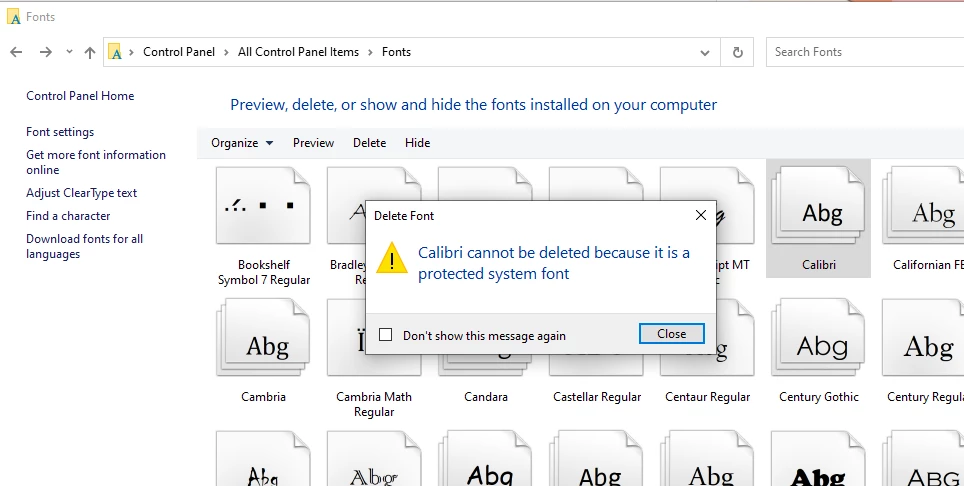Go up one level with up arrow
964x486 pixels.
pyautogui.click(x=90, y=52)
